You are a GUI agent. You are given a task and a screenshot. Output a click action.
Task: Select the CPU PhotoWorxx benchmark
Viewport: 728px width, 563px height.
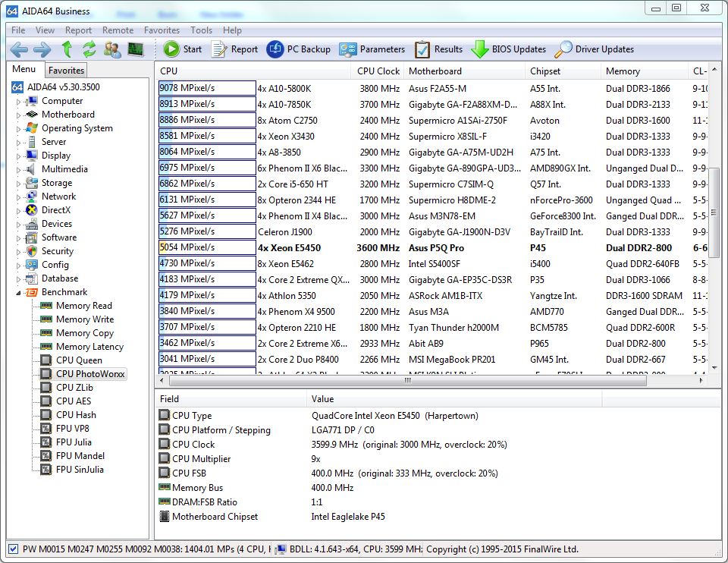point(90,374)
